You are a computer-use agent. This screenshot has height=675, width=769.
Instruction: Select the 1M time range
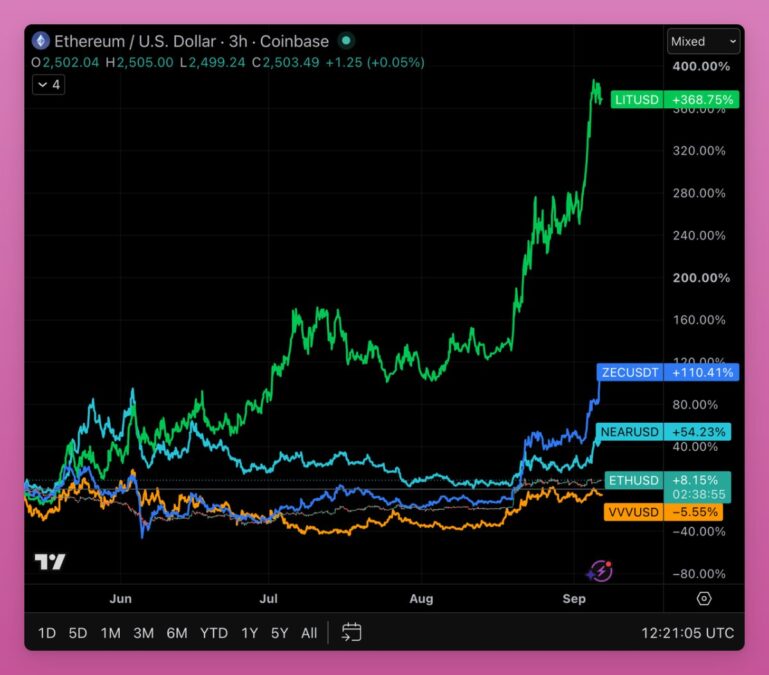click(x=110, y=633)
